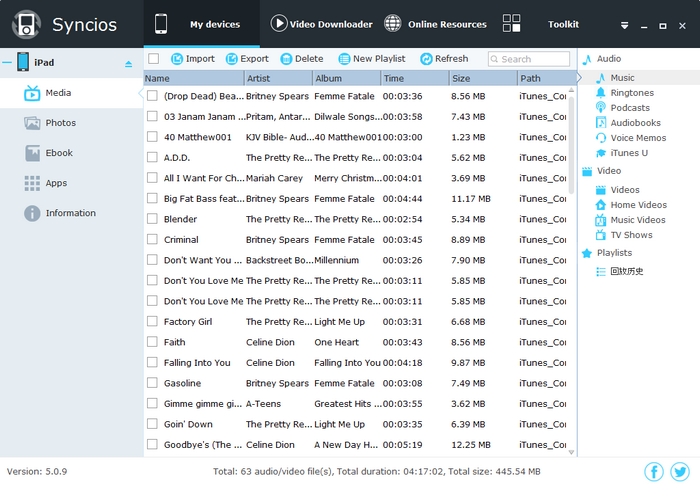The image size is (700, 487).
Task: Check the box for (Drop Dead) Bea... song
Action: pos(152,96)
